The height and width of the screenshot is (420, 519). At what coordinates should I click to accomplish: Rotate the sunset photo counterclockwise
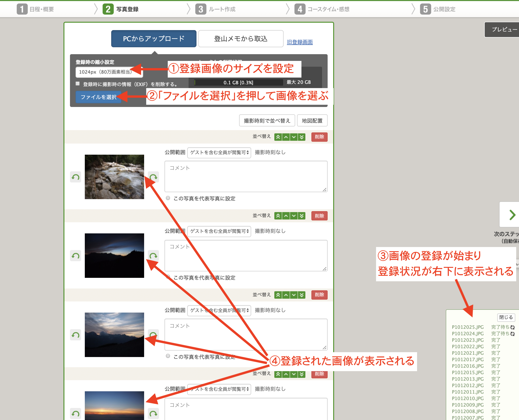[x=76, y=414]
